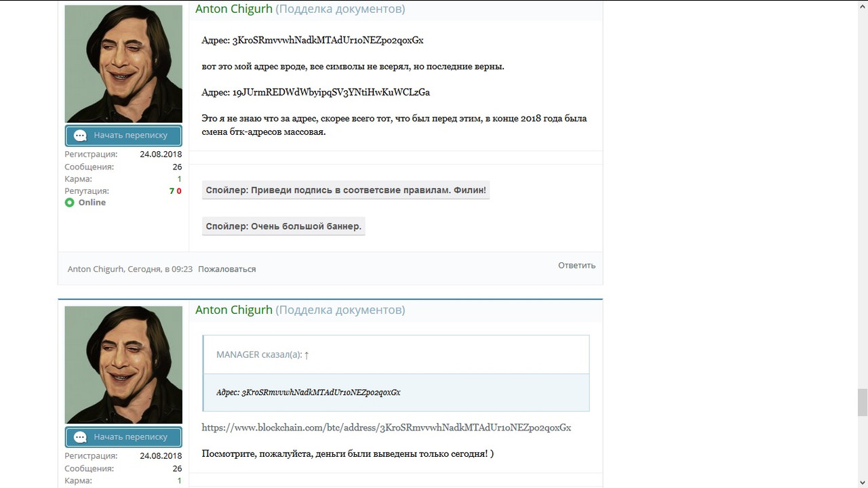Click arrow next to 'MANAGER сказал(а)'
The width and height of the screenshot is (868, 488).
(x=307, y=354)
